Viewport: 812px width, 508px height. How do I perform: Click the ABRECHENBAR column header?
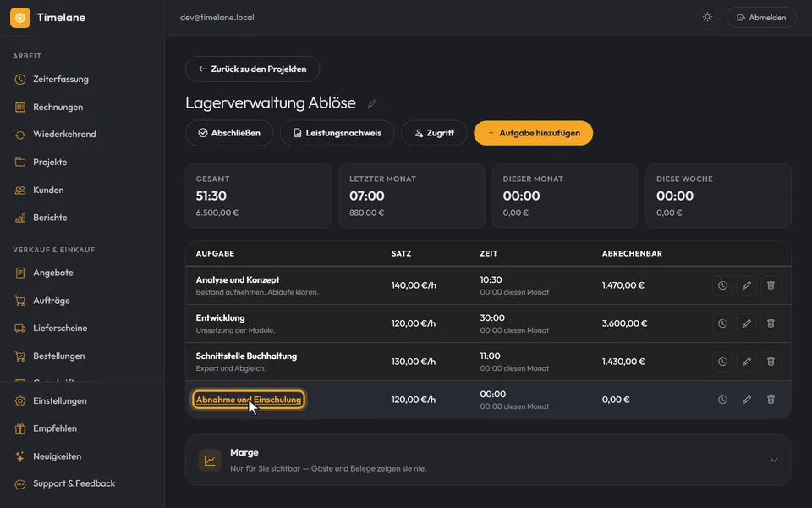(632, 253)
